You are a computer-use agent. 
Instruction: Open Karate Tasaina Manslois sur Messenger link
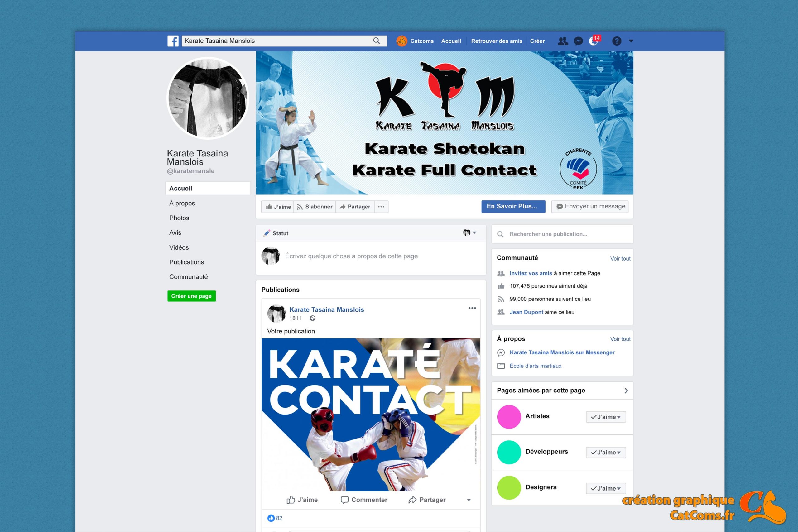coord(562,352)
